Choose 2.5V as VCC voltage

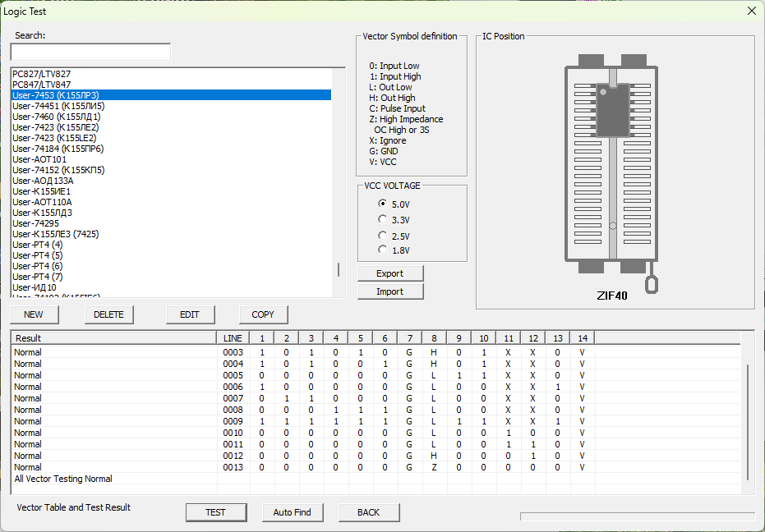[x=382, y=236]
